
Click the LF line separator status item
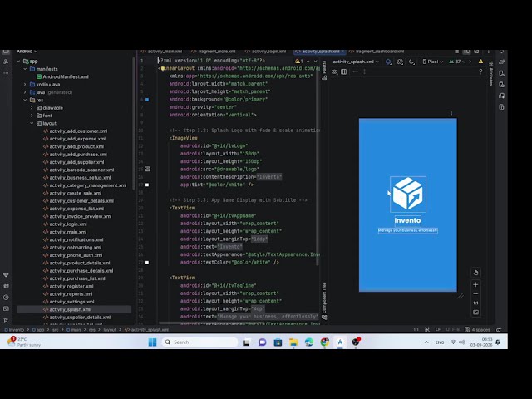coord(438,329)
